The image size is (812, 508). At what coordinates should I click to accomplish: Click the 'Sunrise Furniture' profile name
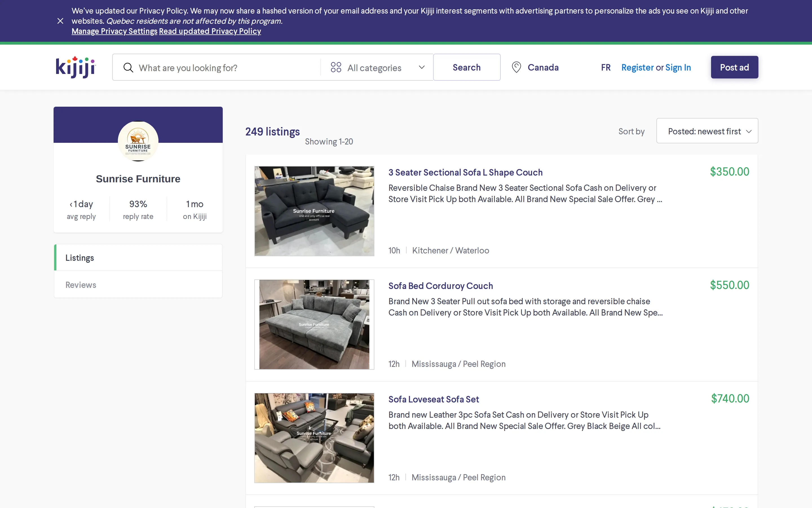coord(138,179)
